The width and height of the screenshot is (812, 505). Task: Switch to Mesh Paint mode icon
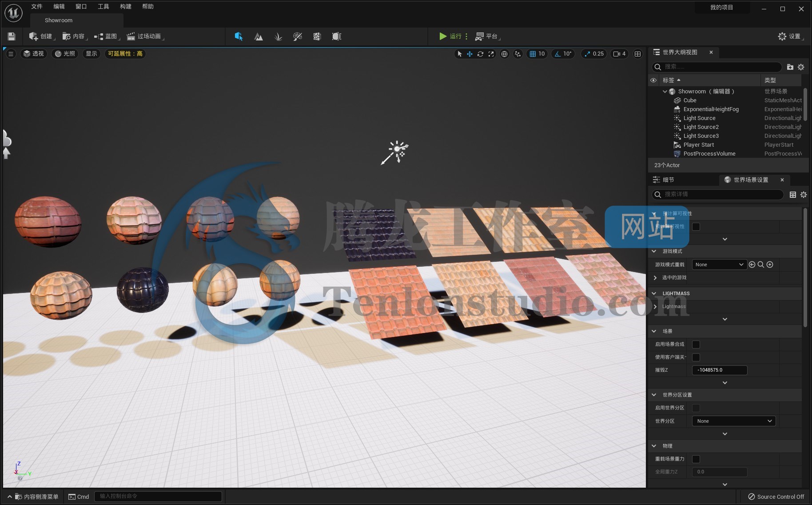(x=298, y=36)
